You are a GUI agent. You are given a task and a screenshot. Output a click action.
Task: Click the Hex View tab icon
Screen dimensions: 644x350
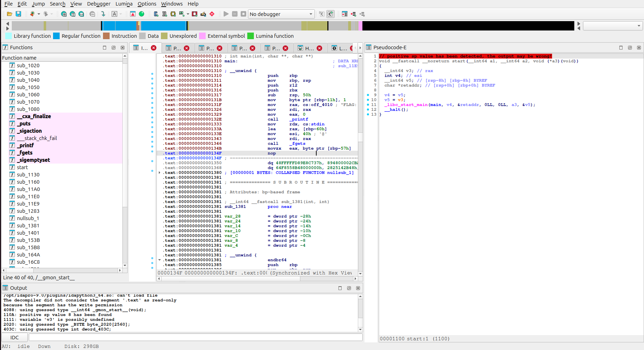pos(300,48)
